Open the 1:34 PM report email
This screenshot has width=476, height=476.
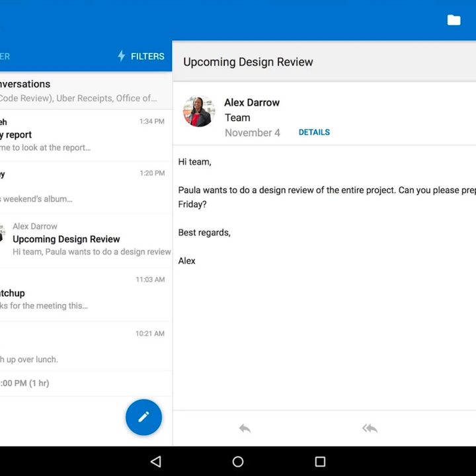tap(86, 135)
